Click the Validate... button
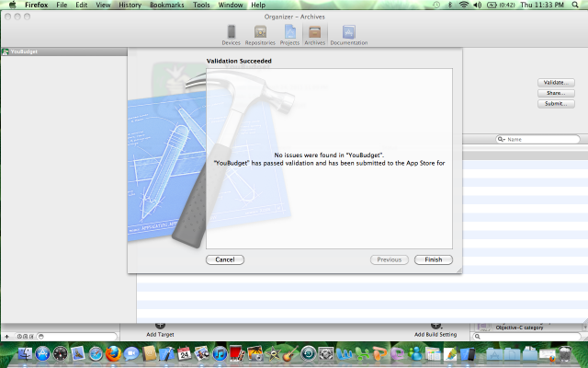 (556, 82)
